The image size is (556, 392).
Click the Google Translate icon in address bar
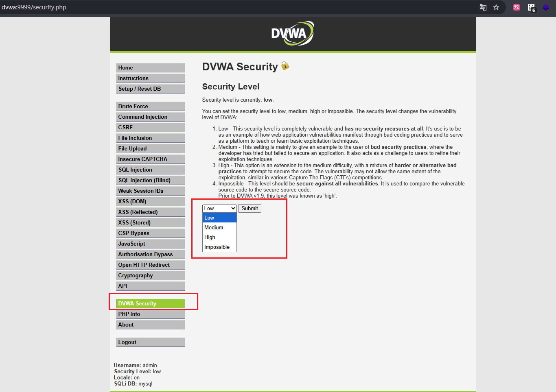[483, 7]
